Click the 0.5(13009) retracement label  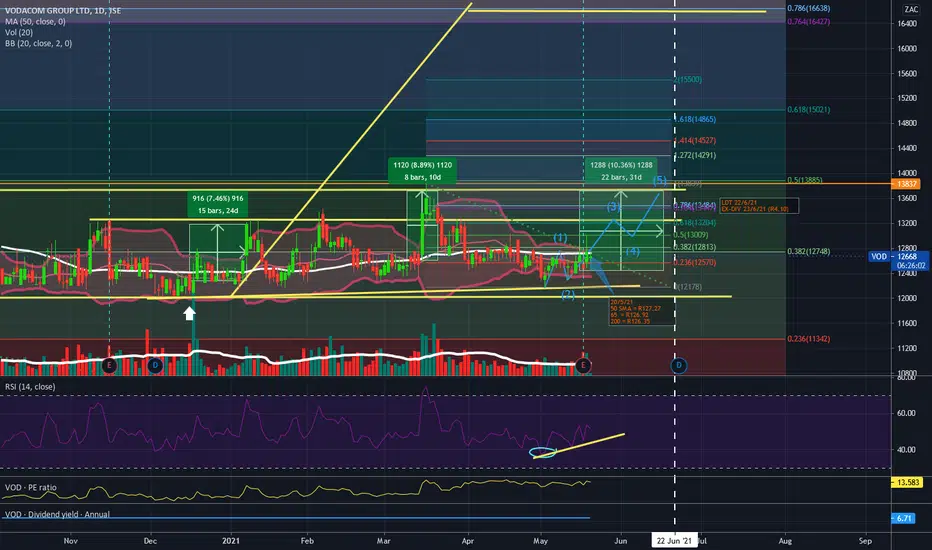(691, 235)
